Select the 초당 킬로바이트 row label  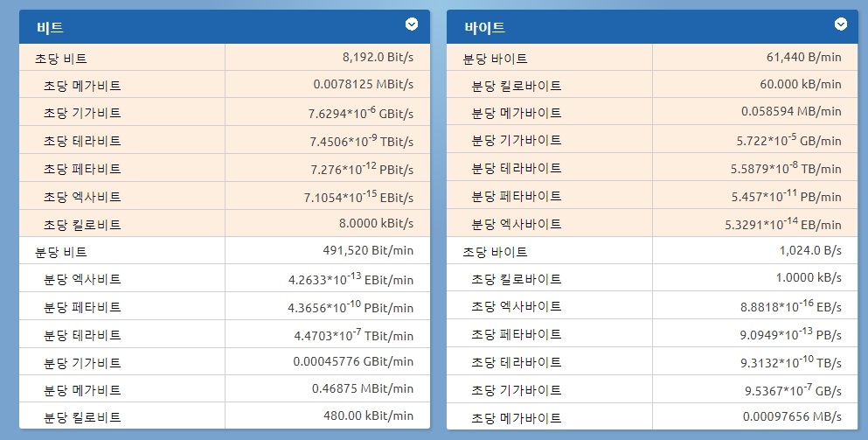coord(517,279)
